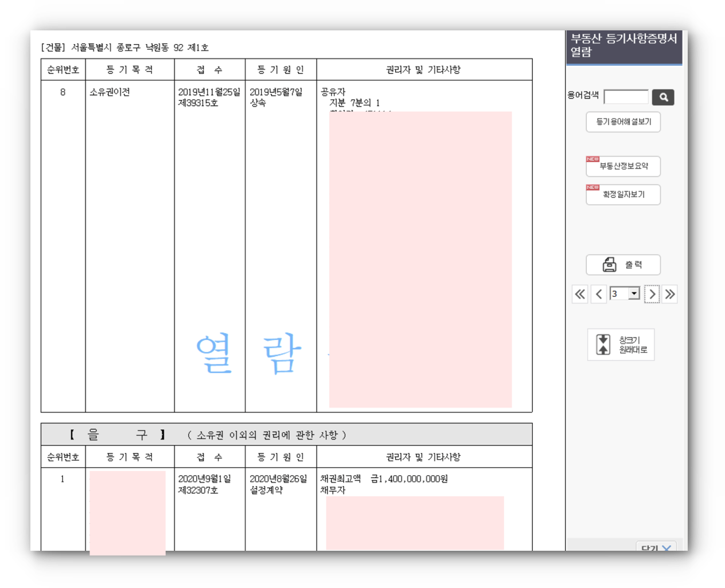
Task: Jump to first page using the « icon
Action: point(579,294)
